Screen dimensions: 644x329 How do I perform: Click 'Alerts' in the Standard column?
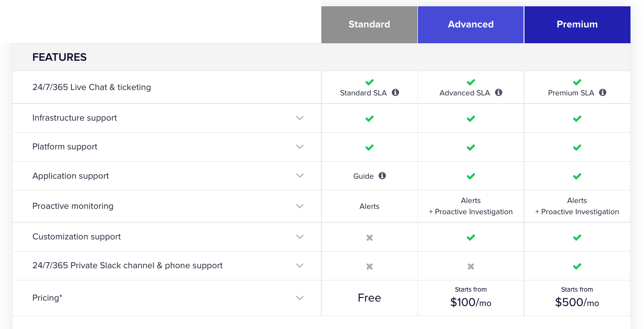click(369, 207)
